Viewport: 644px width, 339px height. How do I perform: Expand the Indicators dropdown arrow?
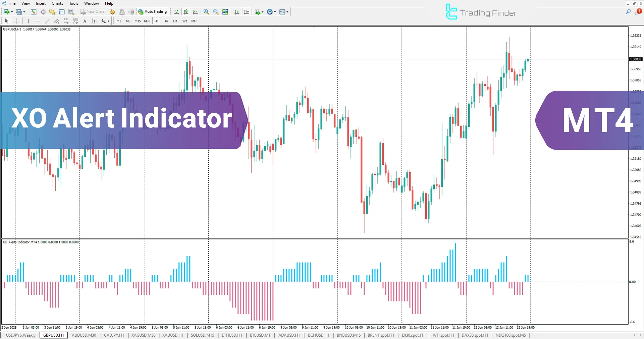click(x=263, y=12)
